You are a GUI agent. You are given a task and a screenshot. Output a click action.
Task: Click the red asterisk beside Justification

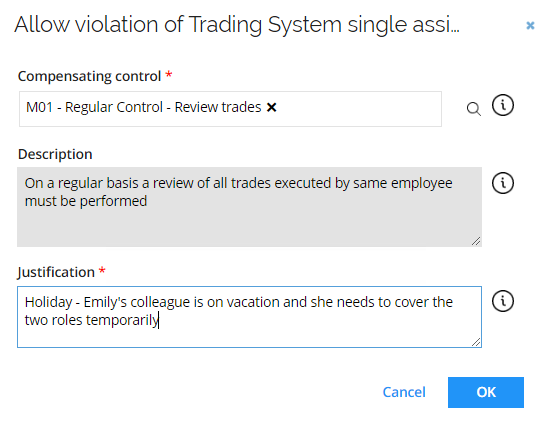pyautogui.click(x=102, y=270)
